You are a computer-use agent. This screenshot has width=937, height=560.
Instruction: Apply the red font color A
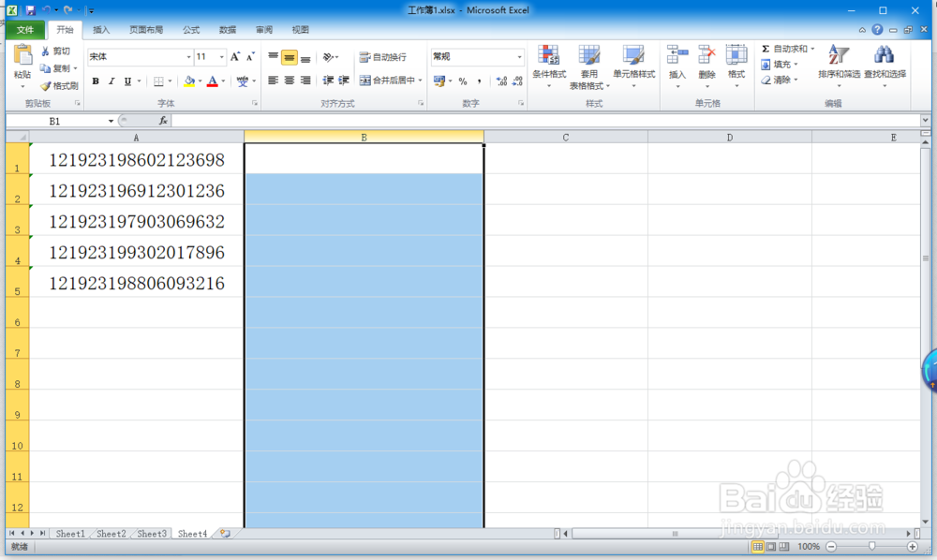212,81
